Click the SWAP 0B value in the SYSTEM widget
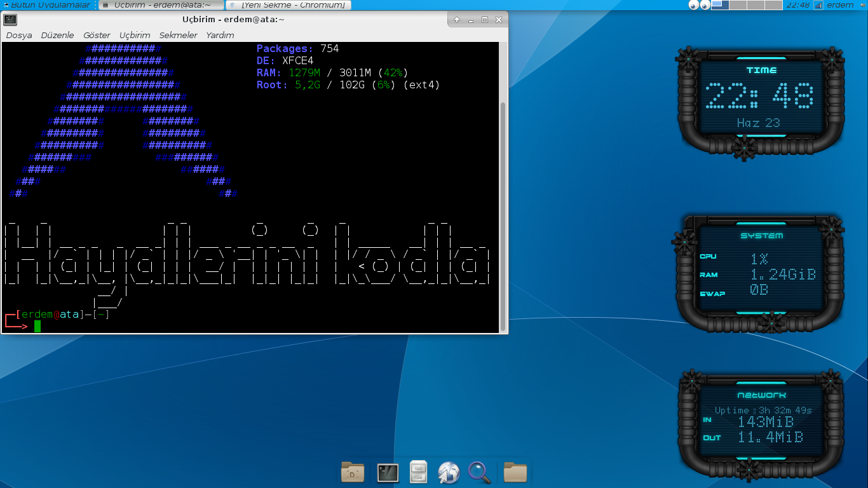868x488 pixels. coord(759,290)
